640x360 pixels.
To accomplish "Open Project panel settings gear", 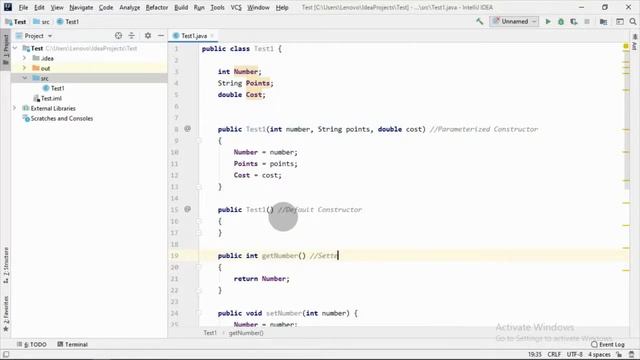I will tap(148, 36).
